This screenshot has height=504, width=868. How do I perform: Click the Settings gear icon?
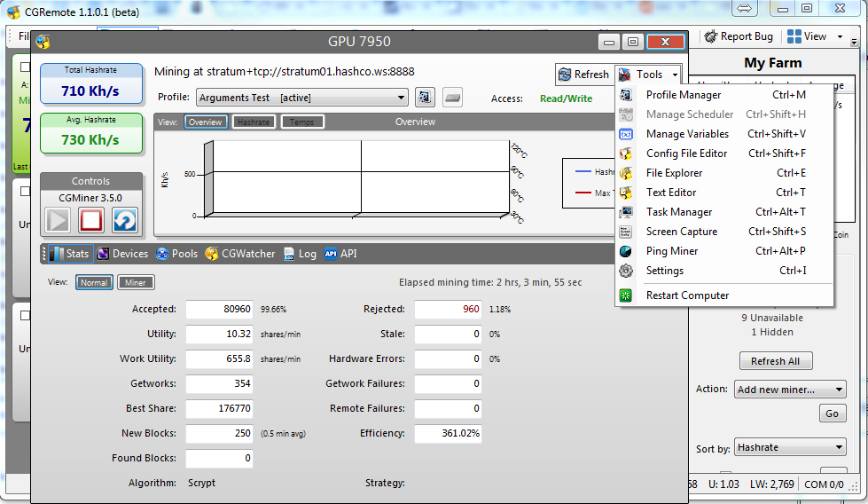pos(626,271)
